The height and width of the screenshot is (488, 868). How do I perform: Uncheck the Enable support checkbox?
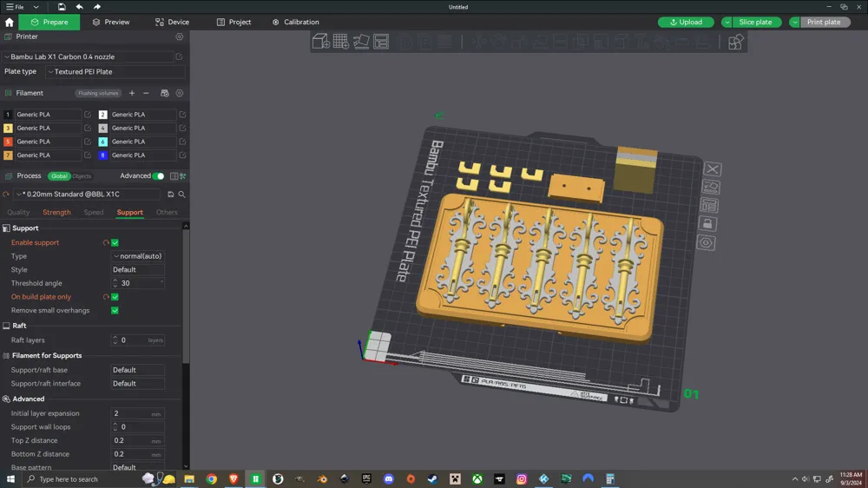click(115, 242)
